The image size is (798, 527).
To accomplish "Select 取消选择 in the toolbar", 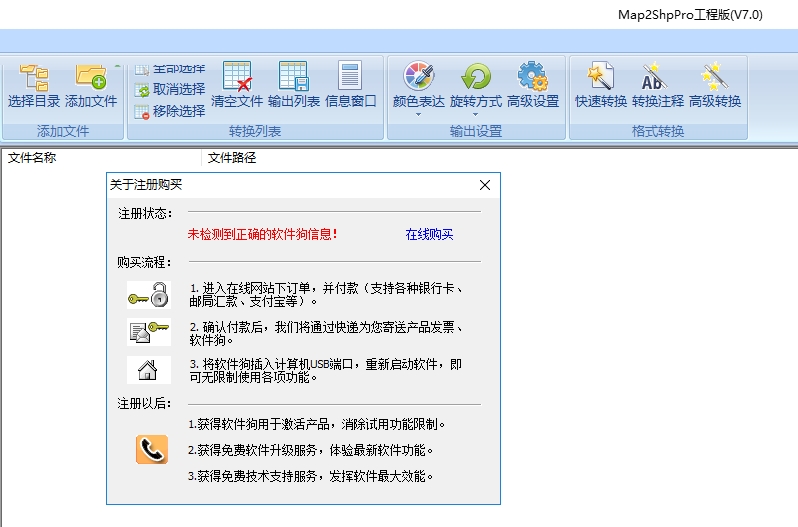I will point(170,90).
